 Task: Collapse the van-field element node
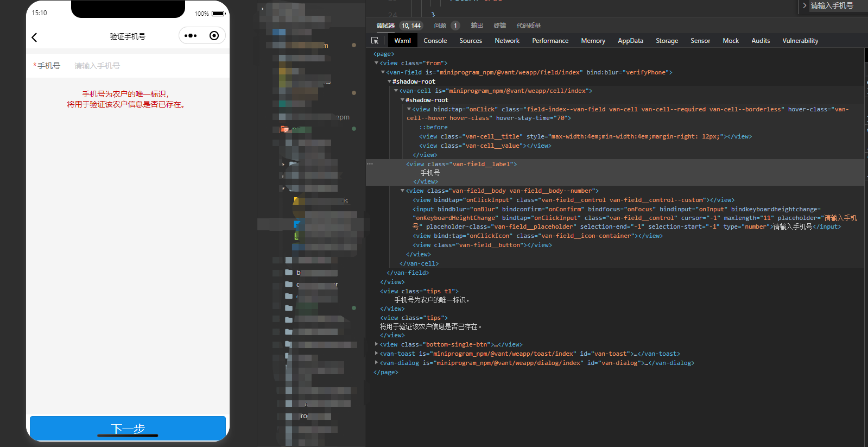click(383, 72)
